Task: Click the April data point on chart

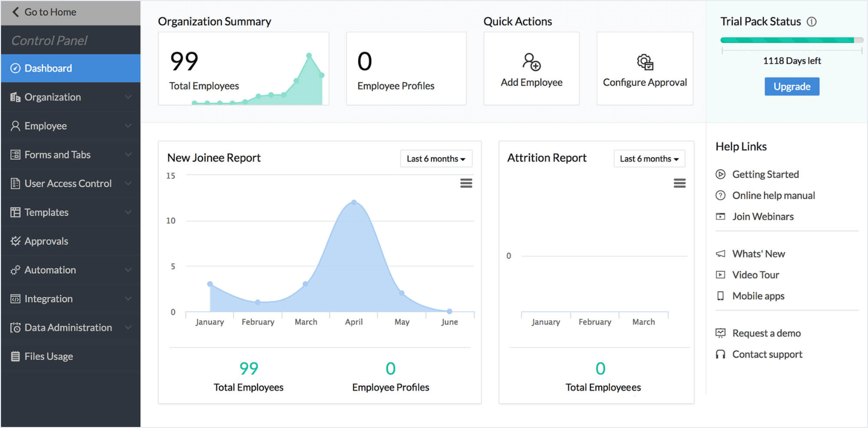Action: click(354, 203)
